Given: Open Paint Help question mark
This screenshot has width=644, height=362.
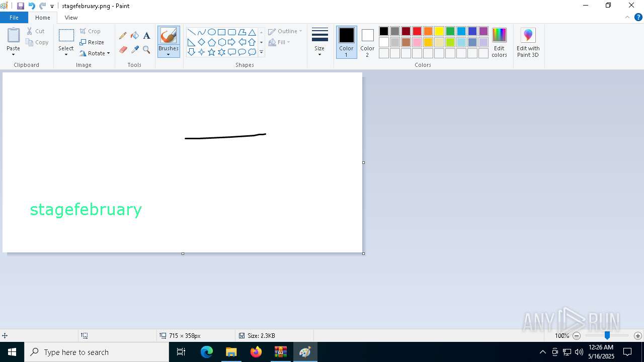Looking at the screenshot, I should point(638,18).
